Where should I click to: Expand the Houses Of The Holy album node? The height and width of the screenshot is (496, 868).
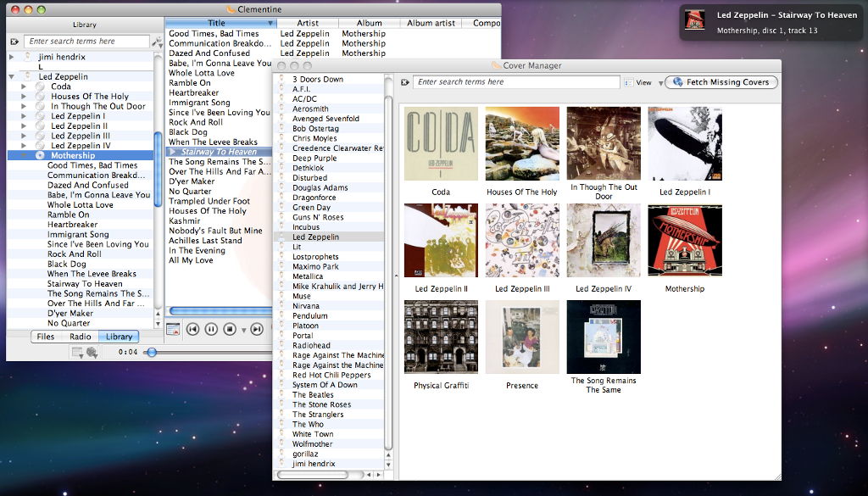(x=23, y=97)
